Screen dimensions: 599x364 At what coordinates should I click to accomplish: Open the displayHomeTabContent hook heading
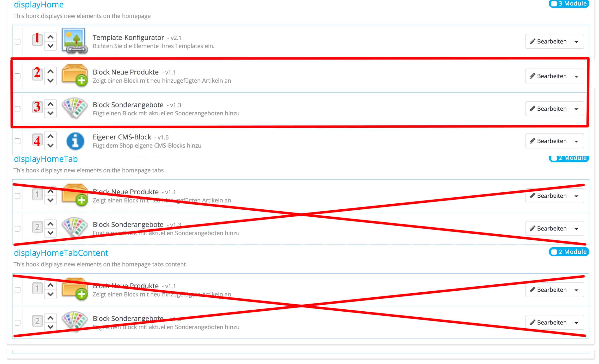(x=61, y=253)
